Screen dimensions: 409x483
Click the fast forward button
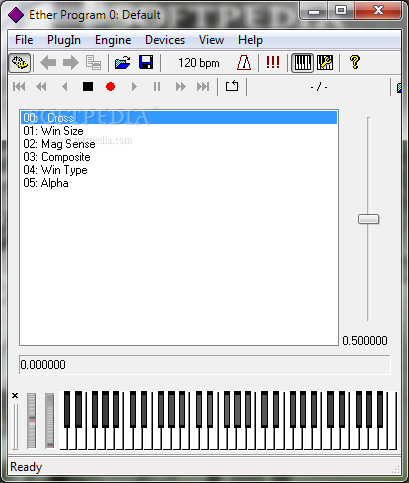181,87
